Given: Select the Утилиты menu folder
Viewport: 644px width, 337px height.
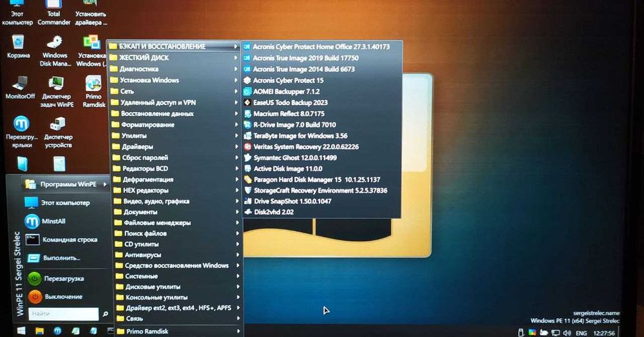Looking at the screenshot, I should click(x=175, y=135).
